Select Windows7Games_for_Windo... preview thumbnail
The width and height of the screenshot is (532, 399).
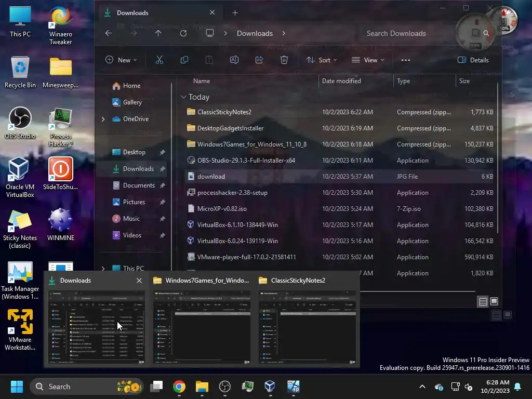click(x=202, y=327)
